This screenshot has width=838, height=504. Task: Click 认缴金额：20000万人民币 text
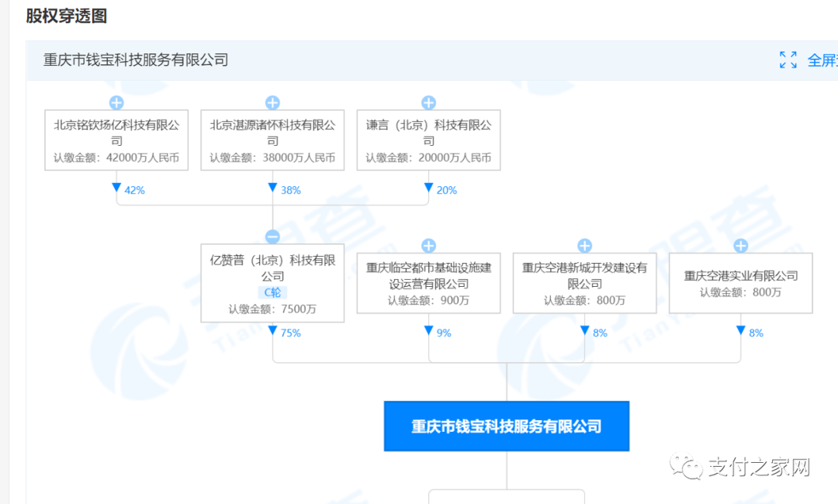(428, 158)
